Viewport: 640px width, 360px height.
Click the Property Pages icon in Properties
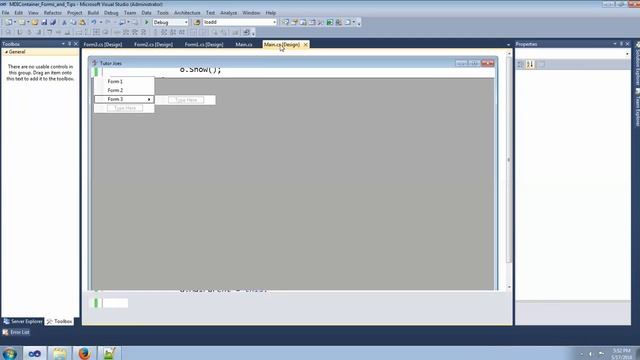click(x=542, y=64)
